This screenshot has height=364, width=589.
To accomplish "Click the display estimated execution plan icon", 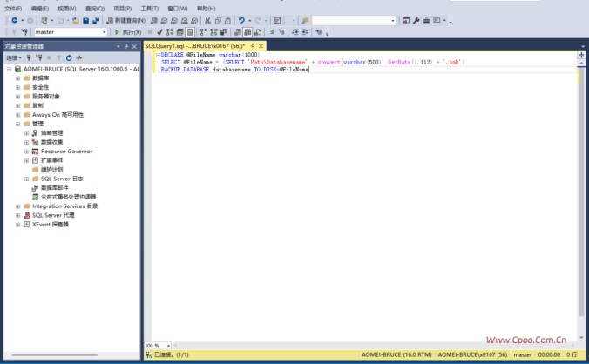I will click(170, 32).
